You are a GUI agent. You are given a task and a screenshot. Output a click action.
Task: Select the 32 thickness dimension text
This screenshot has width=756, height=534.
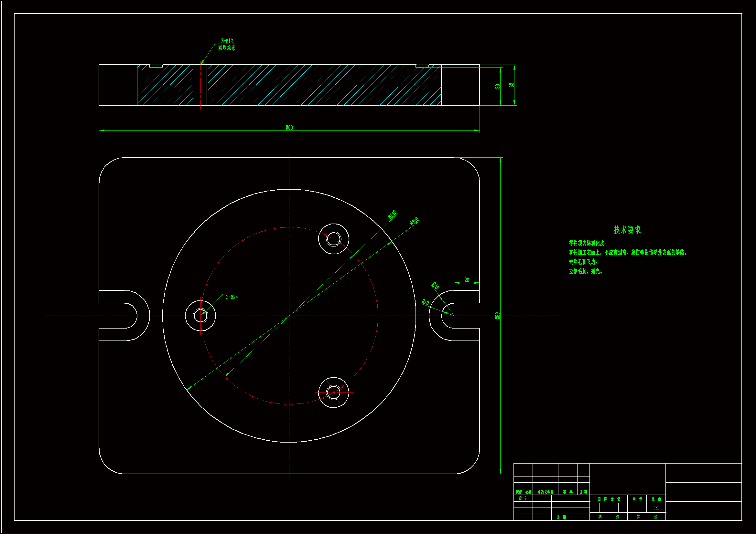point(511,85)
